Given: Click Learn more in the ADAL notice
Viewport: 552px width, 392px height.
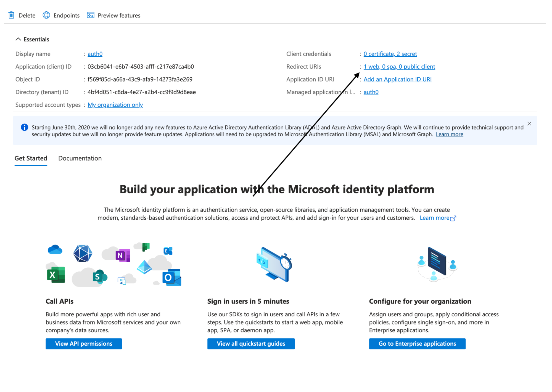Looking at the screenshot, I should [450, 135].
